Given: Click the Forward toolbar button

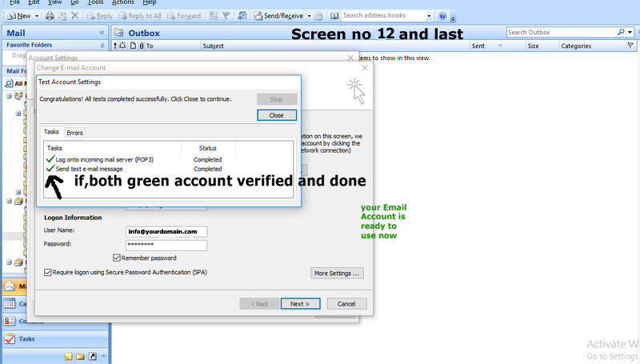Looking at the screenshot, I should coord(184,16).
